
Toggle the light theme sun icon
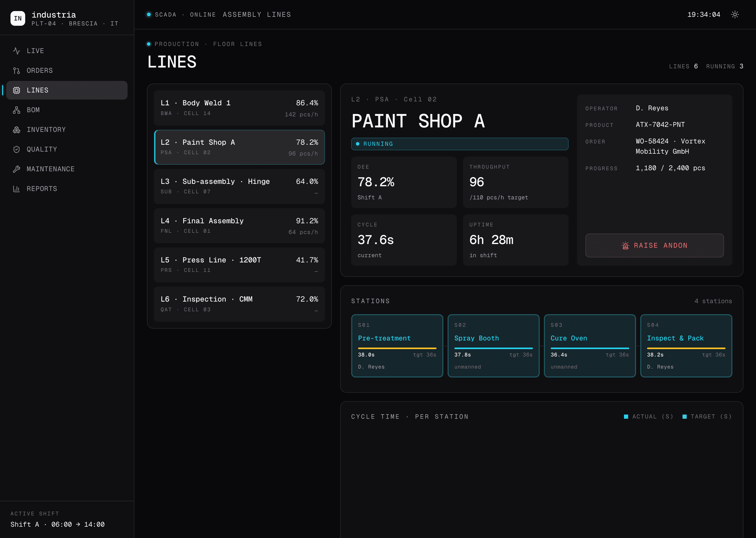click(735, 14)
